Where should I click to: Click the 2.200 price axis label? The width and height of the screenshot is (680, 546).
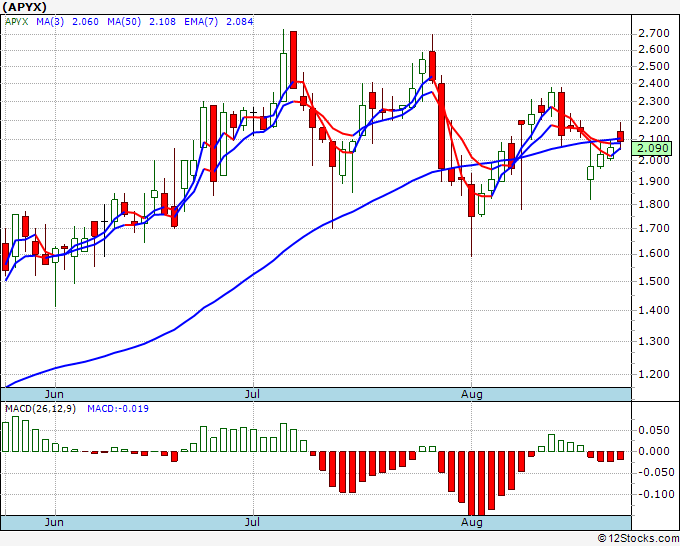[654, 120]
